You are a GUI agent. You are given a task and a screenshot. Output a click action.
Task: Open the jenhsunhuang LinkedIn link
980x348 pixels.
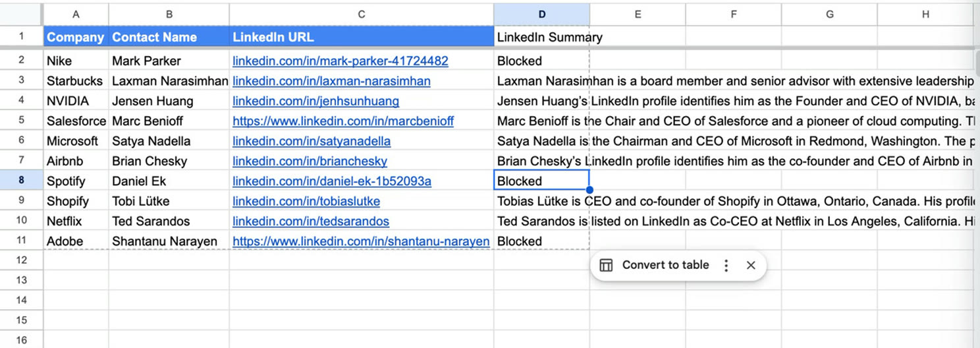[x=315, y=101]
